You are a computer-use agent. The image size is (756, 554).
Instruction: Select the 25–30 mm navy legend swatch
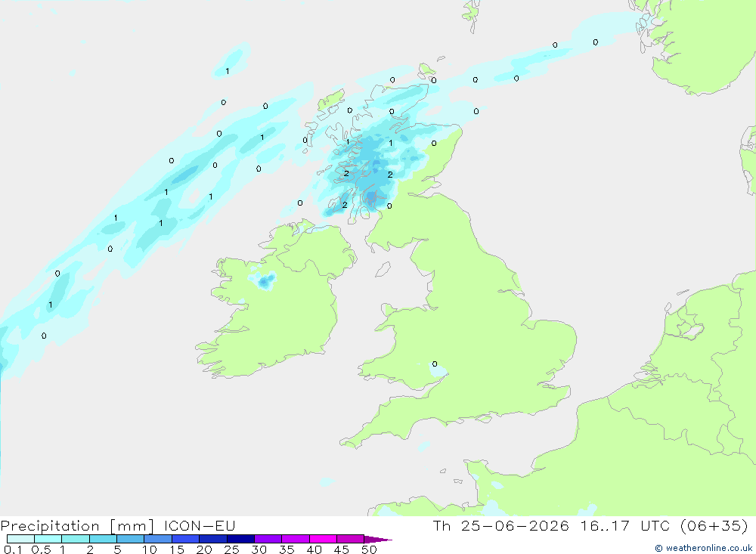240,539
